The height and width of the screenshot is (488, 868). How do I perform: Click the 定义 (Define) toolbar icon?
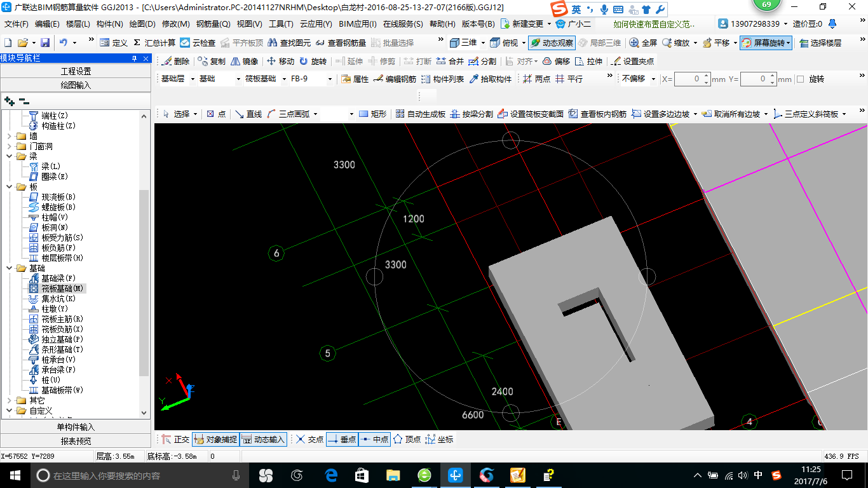pyautogui.click(x=114, y=43)
